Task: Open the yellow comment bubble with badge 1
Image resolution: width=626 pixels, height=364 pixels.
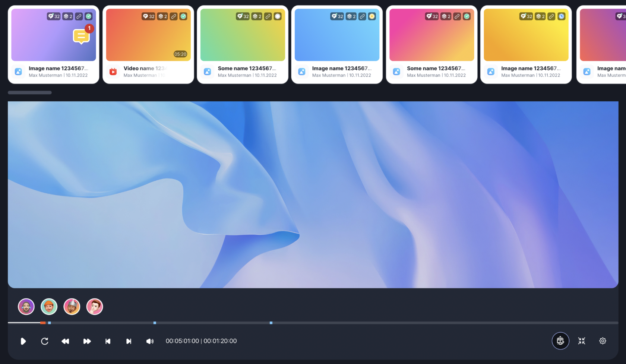Action: pyautogui.click(x=81, y=36)
